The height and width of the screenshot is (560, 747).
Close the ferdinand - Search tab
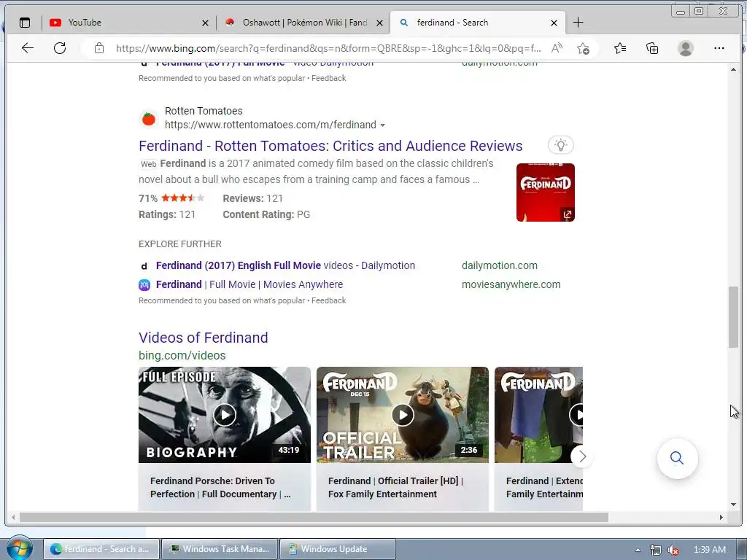[x=554, y=23]
